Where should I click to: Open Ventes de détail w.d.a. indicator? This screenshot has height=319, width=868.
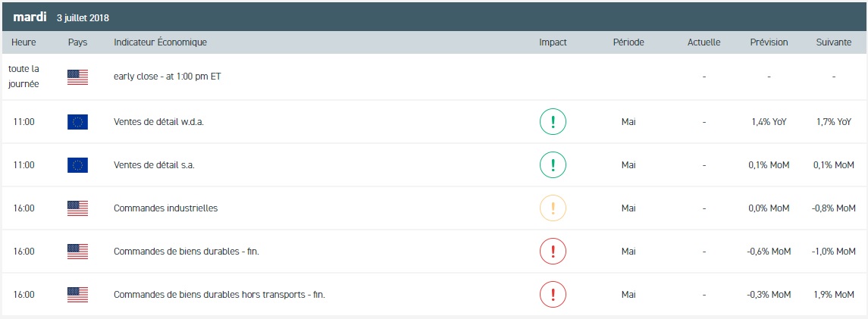click(158, 122)
